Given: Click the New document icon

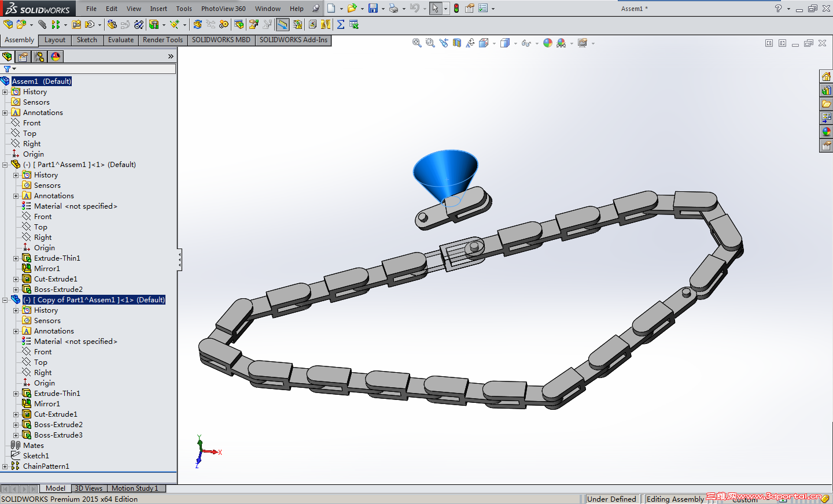Looking at the screenshot, I should [x=331, y=8].
